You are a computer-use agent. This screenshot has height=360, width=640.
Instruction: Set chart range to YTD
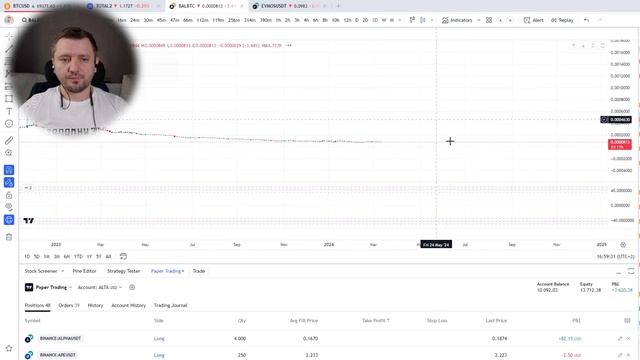pyautogui.click(x=78, y=257)
